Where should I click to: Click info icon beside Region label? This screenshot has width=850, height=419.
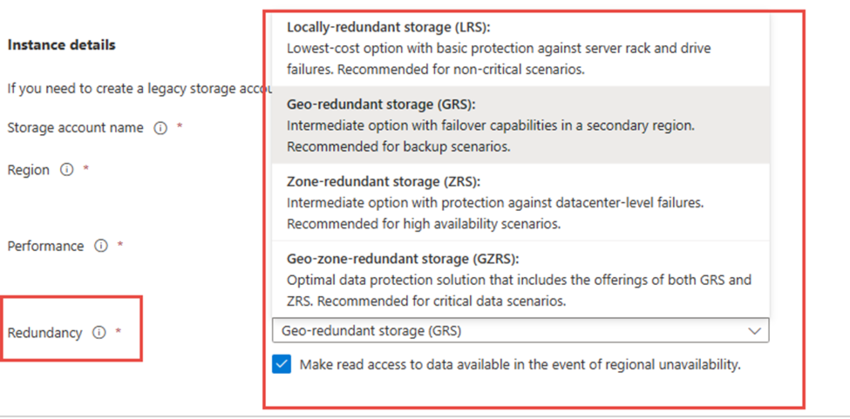pos(66,170)
